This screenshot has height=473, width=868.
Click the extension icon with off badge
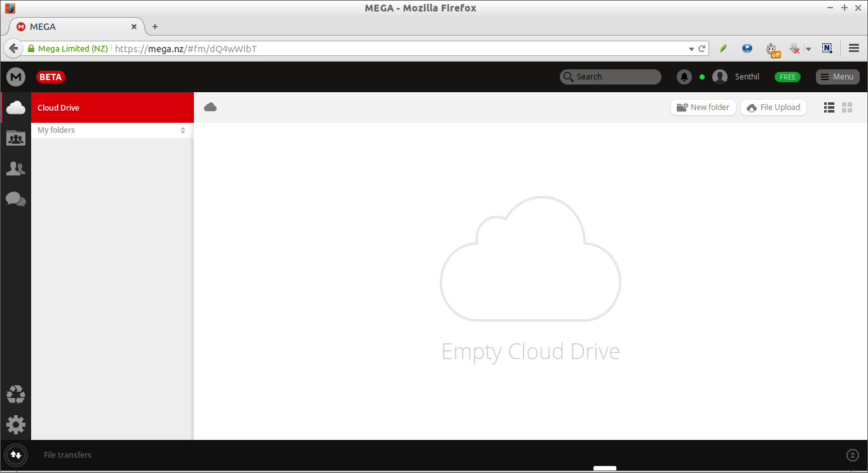[772, 50]
